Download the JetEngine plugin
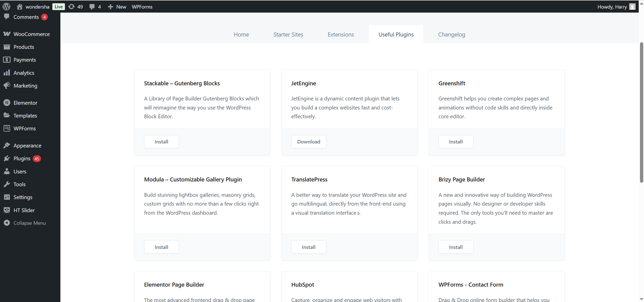 (x=309, y=141)
